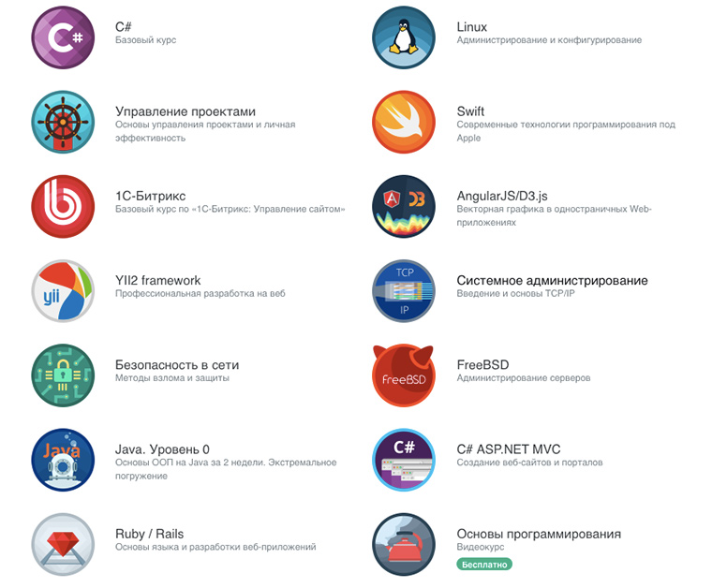Click the green 'Бесплатно' badge
The height and width of the screenshot is (588, 712).
484,565
